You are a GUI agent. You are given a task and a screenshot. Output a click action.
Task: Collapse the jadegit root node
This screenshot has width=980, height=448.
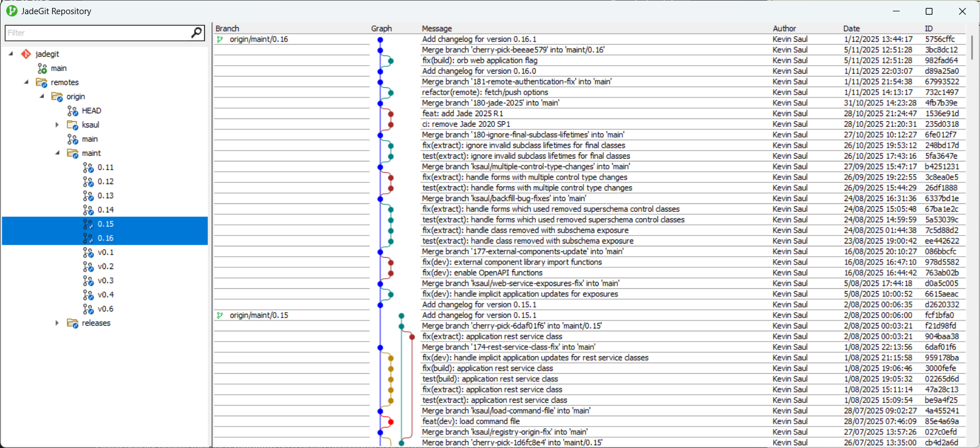pos(11,54)
